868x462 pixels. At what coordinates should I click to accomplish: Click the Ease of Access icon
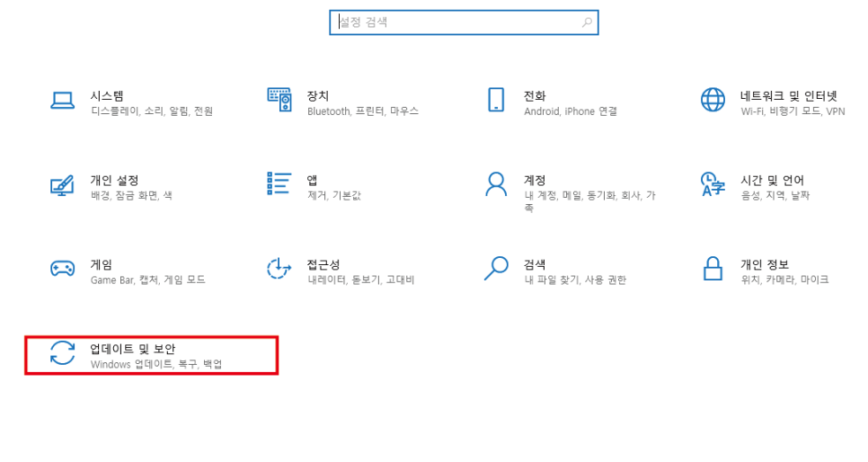point(279,268)
